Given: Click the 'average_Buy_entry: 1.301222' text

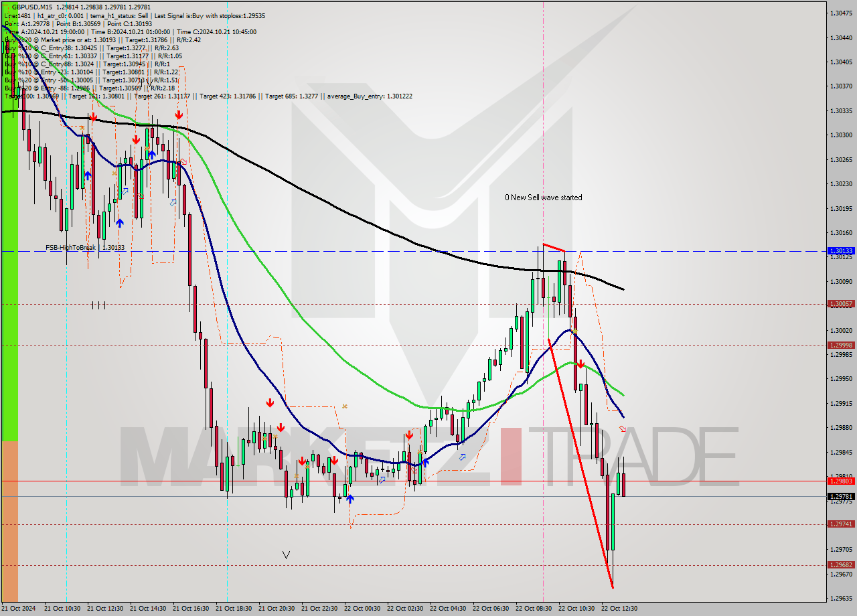Looking at the screenshot, I should click(x=370, y=96).
